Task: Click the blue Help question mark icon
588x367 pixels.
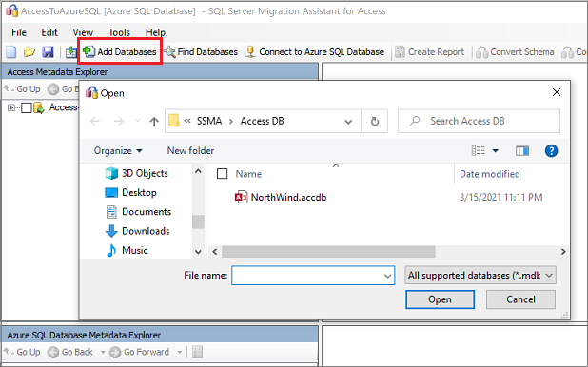Action: (551, 151)
